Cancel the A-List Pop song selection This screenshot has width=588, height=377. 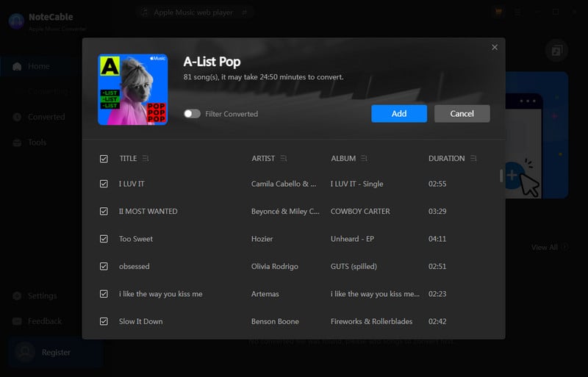tap(462, 114)
